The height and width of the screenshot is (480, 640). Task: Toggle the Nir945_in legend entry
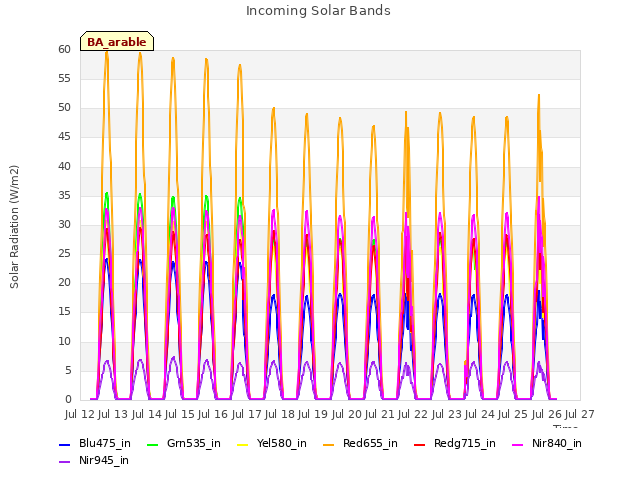(94, 461)
